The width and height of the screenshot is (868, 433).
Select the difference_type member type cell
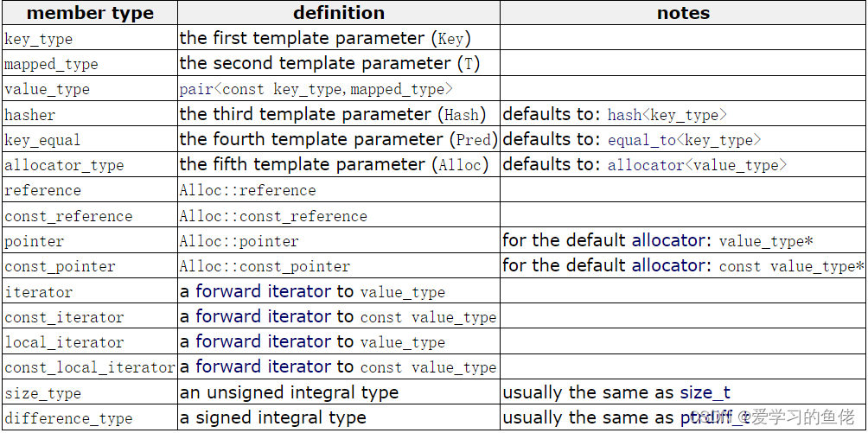[x=68, y=418]
